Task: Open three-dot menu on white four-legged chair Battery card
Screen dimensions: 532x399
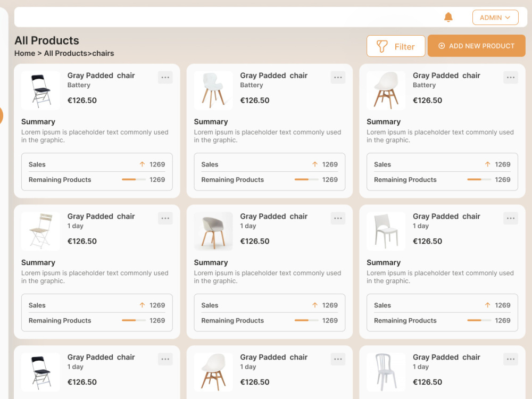Action: point(338,77)
